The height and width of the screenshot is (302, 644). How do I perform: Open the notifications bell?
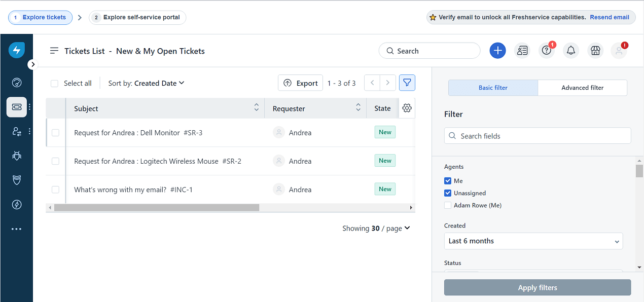pyautogui.click(x=571, y=50)
